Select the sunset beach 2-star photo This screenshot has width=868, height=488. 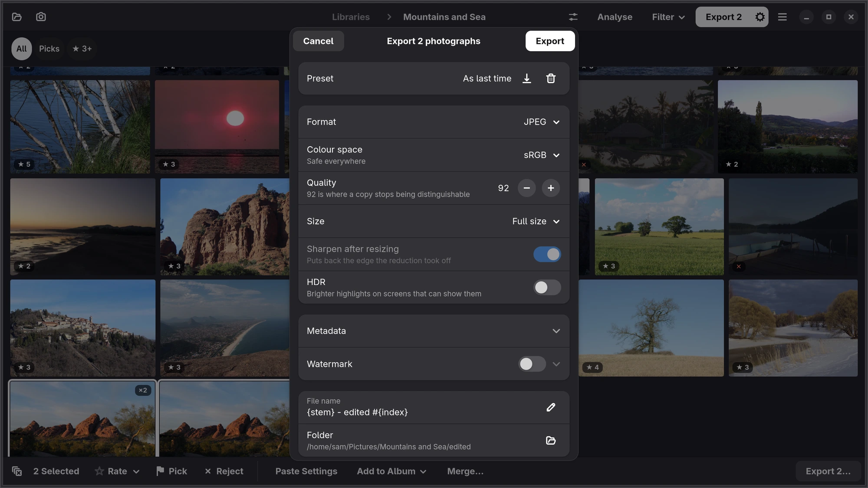coord(83,226)
